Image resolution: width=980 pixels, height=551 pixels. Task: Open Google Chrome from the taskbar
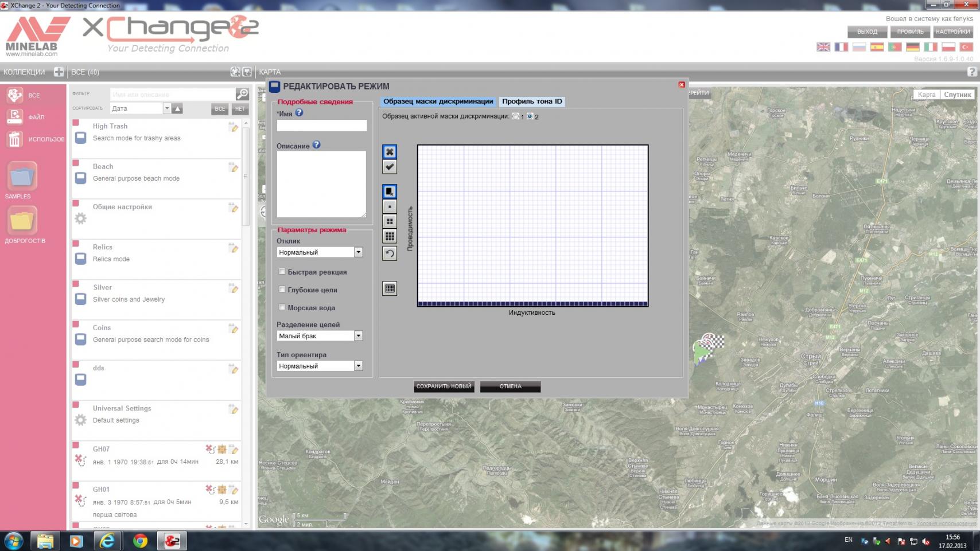pyautogui.click(x=140, y=541)
